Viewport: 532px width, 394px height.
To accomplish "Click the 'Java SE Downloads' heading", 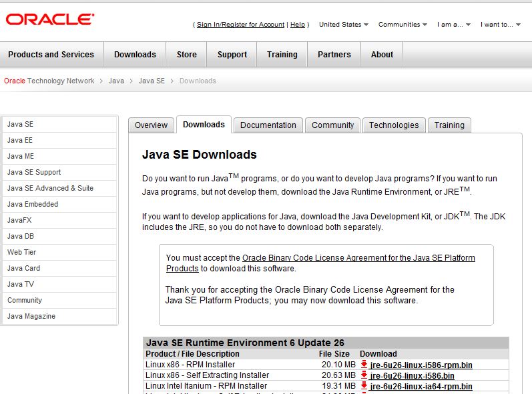I will pyautogui.click(x=199, y=155).
